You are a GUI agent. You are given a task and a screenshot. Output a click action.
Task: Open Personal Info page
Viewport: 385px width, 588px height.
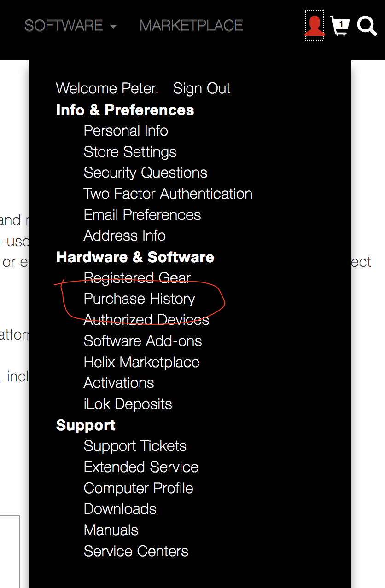[x=126, y=131]
